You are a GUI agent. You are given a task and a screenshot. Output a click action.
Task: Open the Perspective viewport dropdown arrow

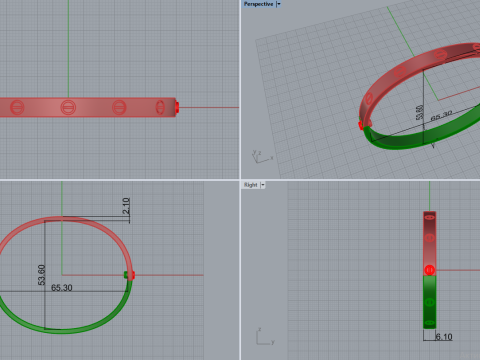pyautogui.click(x=279, y=4)
